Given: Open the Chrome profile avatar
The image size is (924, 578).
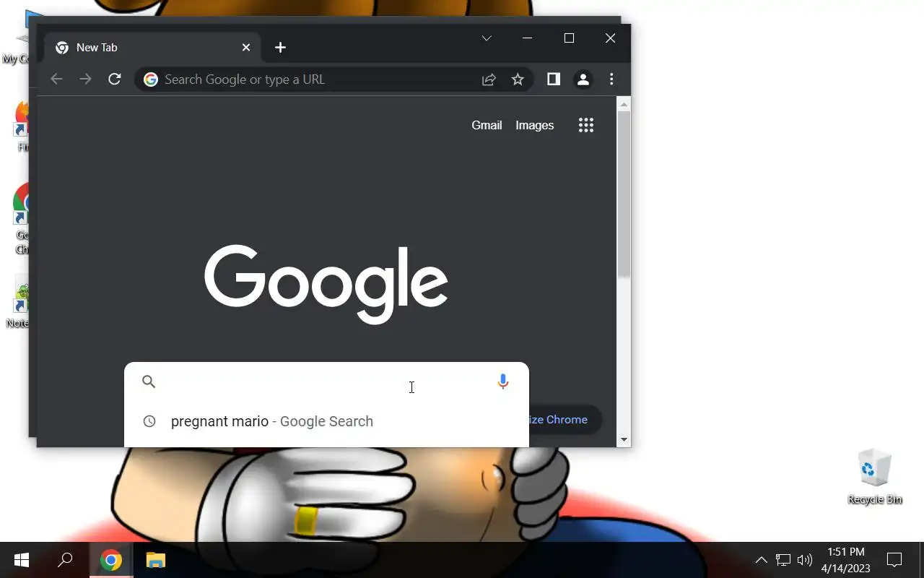Looking at the screenshot, I should click(x=583, y=79).
